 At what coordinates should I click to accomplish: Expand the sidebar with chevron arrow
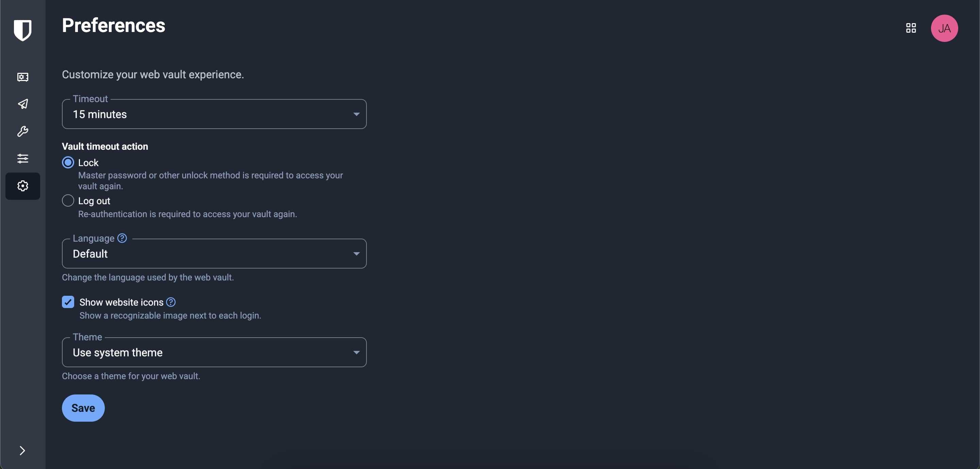point(22,450)
